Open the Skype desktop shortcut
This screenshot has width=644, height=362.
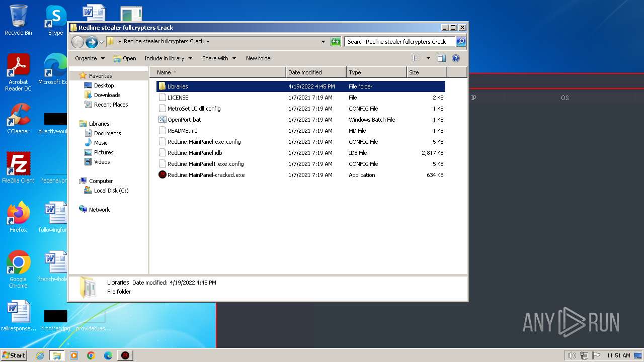tap(56, 20)
